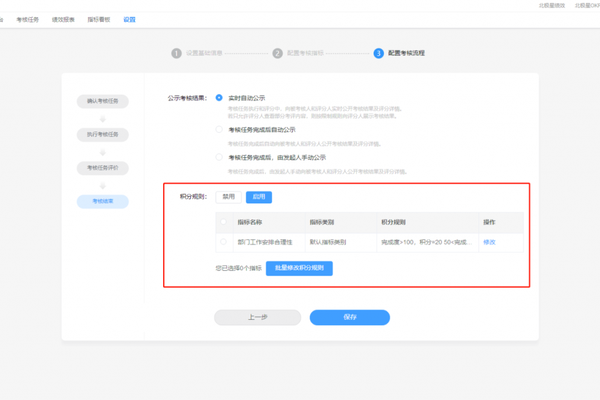Screen dimensions: 600x400
Task: Check the 部门工作安排合理性 row checkbox
Action: click(x=223, y=242)
